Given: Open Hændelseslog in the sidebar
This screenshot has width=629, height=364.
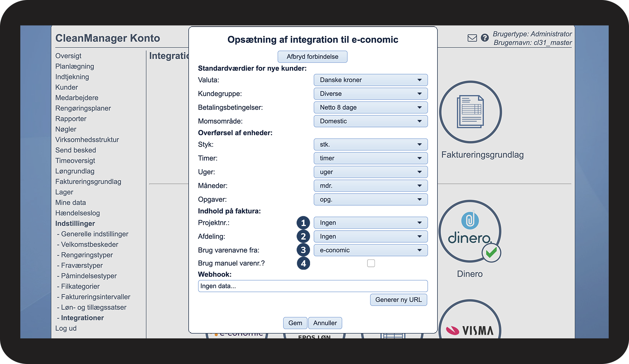Looking at the screenshot, I should (x=78, y=213).
